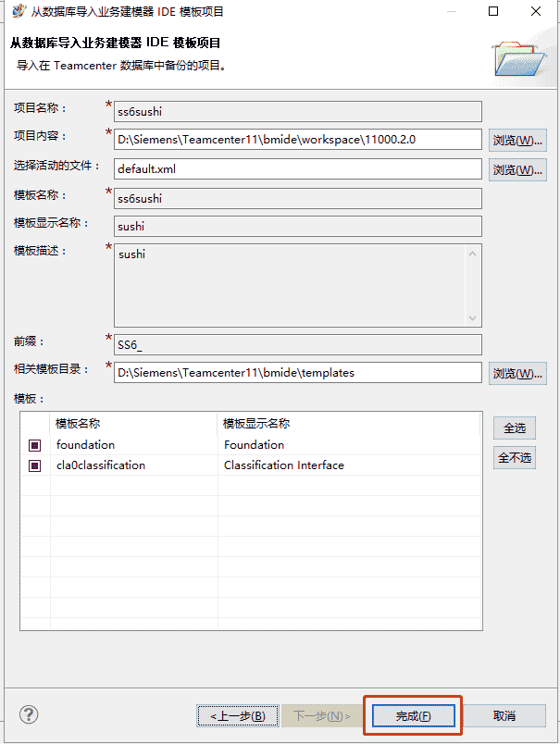This screenshot has width=560, height=744.
Task: Click the Foundation display name cell
Action: (349, 444)
